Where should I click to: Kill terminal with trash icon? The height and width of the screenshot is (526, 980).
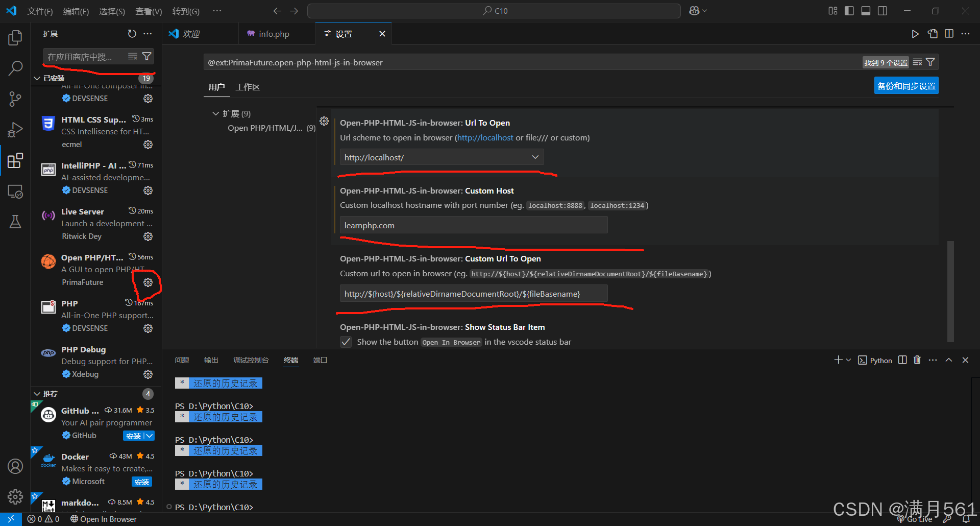click(917, 360)
